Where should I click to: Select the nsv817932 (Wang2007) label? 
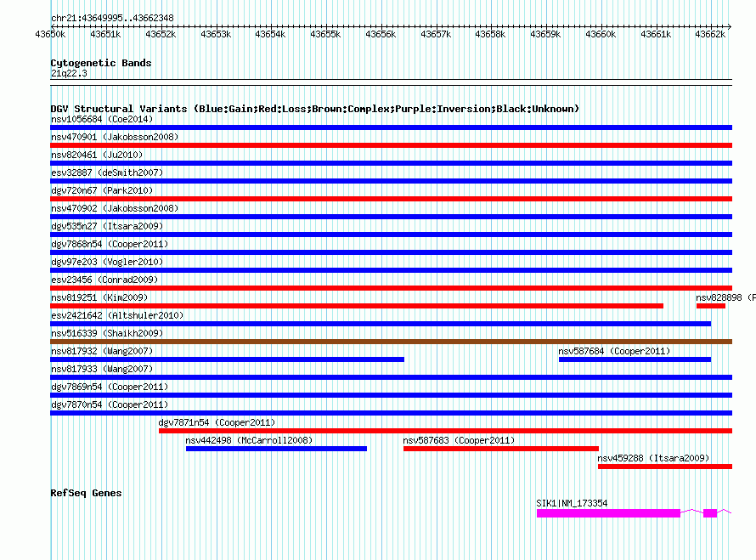(102, 351)
